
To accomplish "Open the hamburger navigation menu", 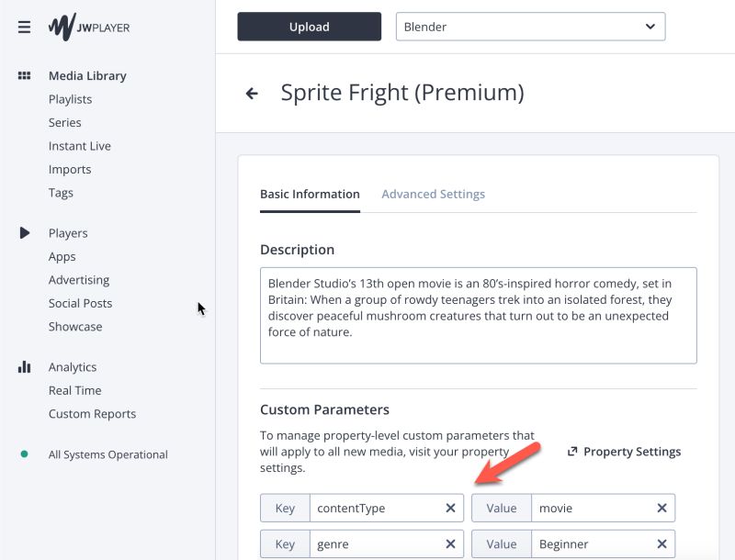I will [x=24, y=28].
